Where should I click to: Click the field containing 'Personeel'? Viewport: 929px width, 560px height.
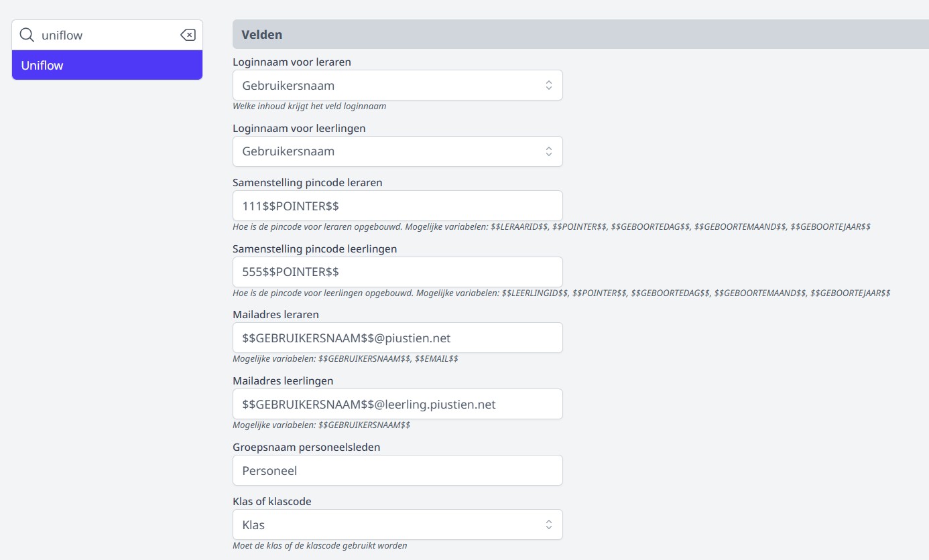point(397,470)
